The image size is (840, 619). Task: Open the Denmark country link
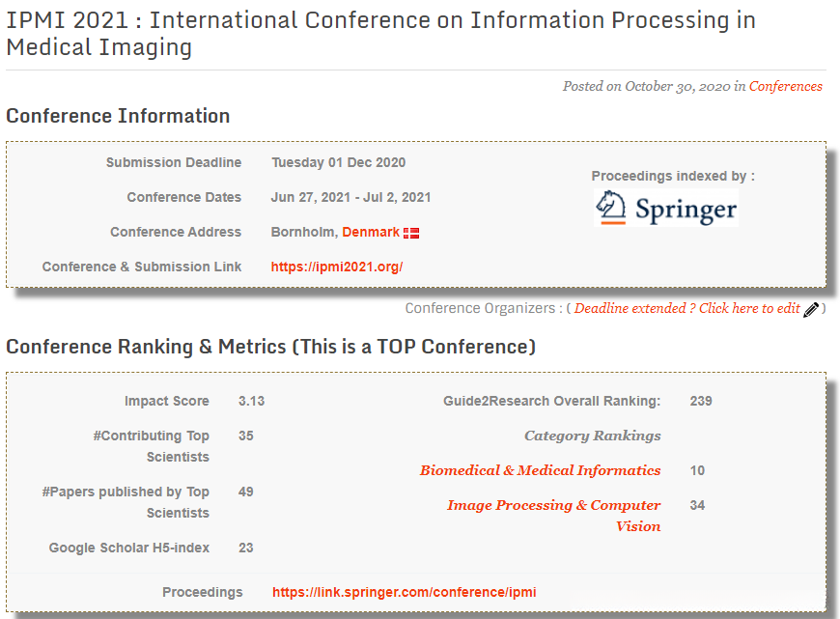pyautogui.click(x=371, y=232)
